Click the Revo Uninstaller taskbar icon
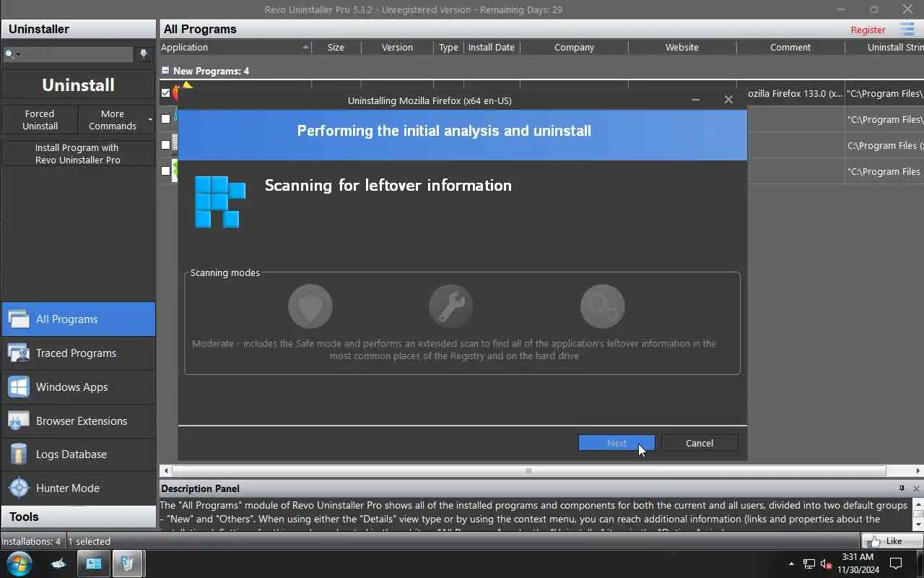The image size is (924, 578). (x=127, y=564)
